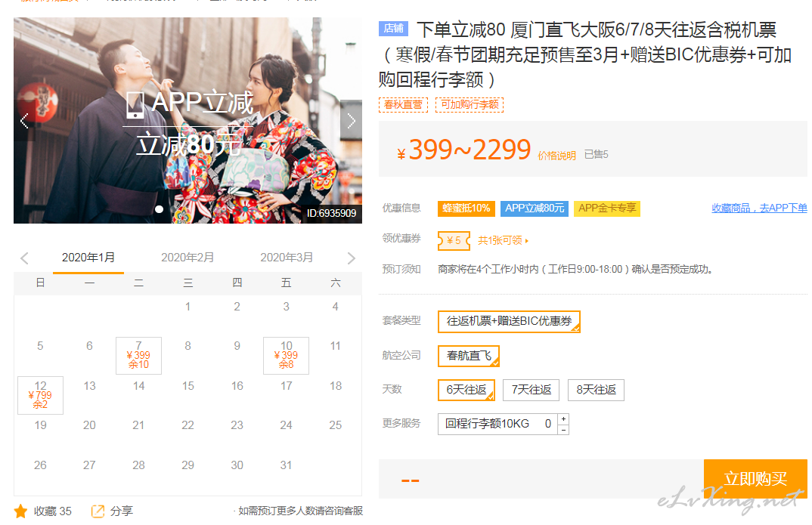812x525 pixels.
Task: Click price ¥399~2299
Action: pyautogui.click(x=463, y=150)
